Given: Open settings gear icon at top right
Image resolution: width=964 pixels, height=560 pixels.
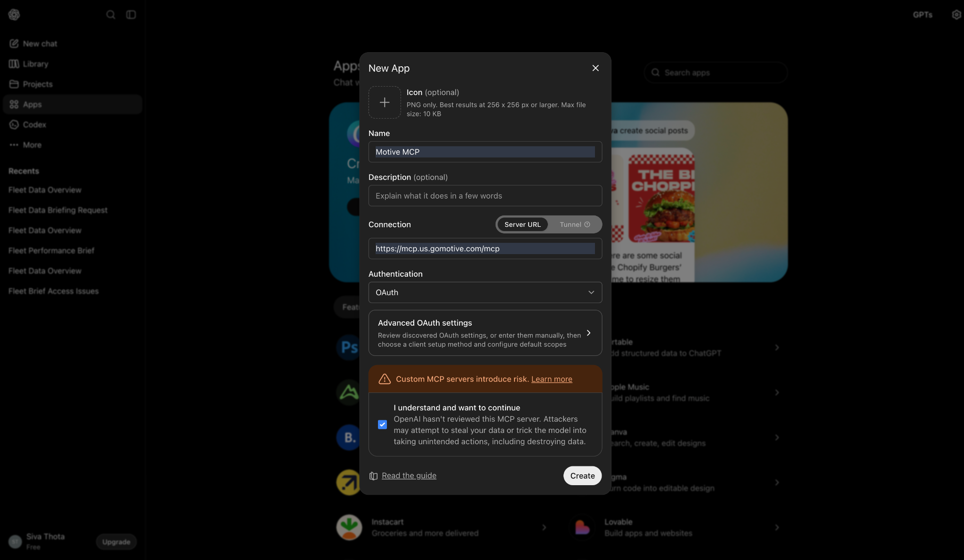Looking at the screenshot, I should (956, 15).
